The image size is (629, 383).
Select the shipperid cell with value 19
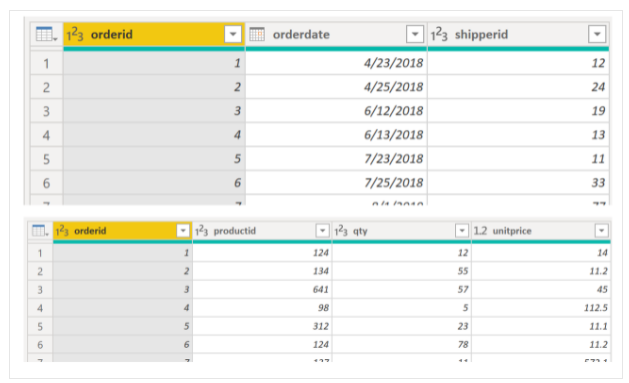tap(518, 111)
